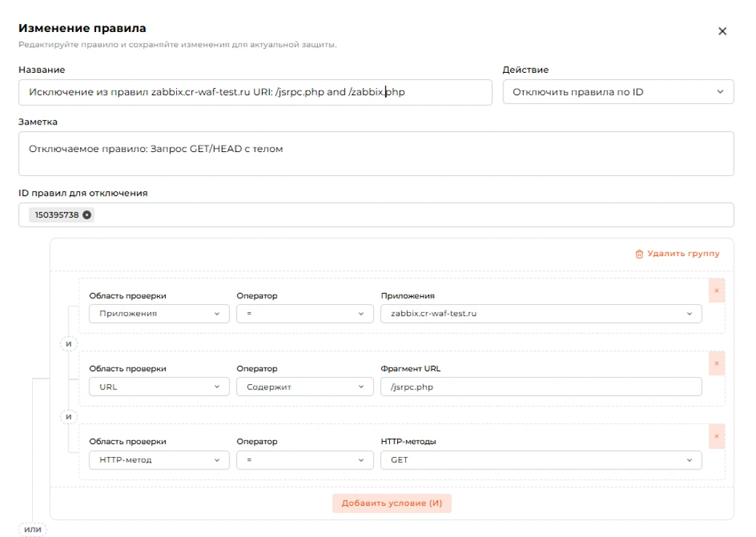This screenshot has height=537, width=756.
Task: Close the rule editing dialog
Action: pyautogui.click(x=722, y=31)
